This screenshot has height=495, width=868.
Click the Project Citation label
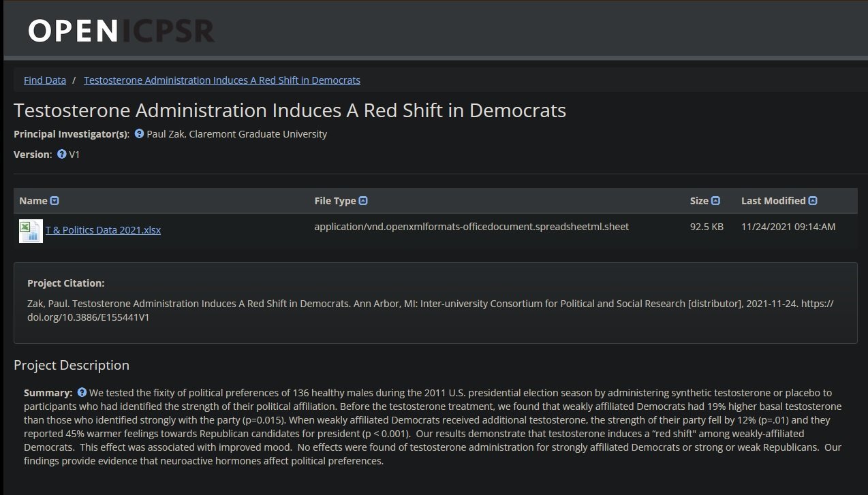66,283
